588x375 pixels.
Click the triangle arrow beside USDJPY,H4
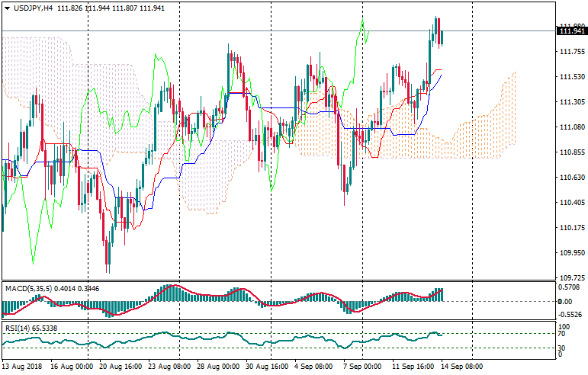[x=7, y=8]
